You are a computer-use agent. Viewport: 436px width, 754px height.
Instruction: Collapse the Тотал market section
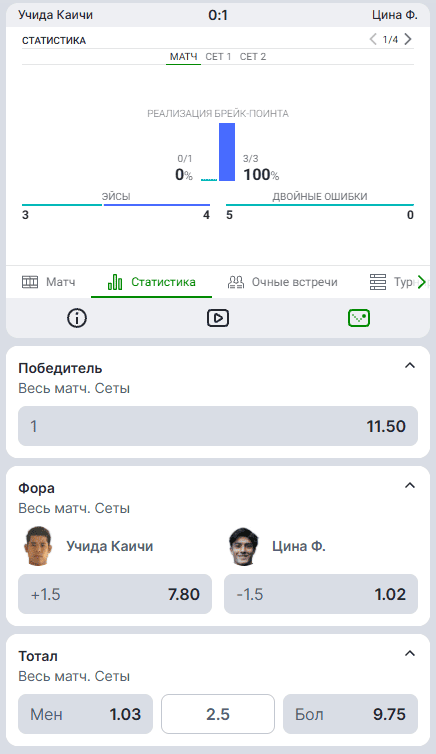[x=410, y=653]
